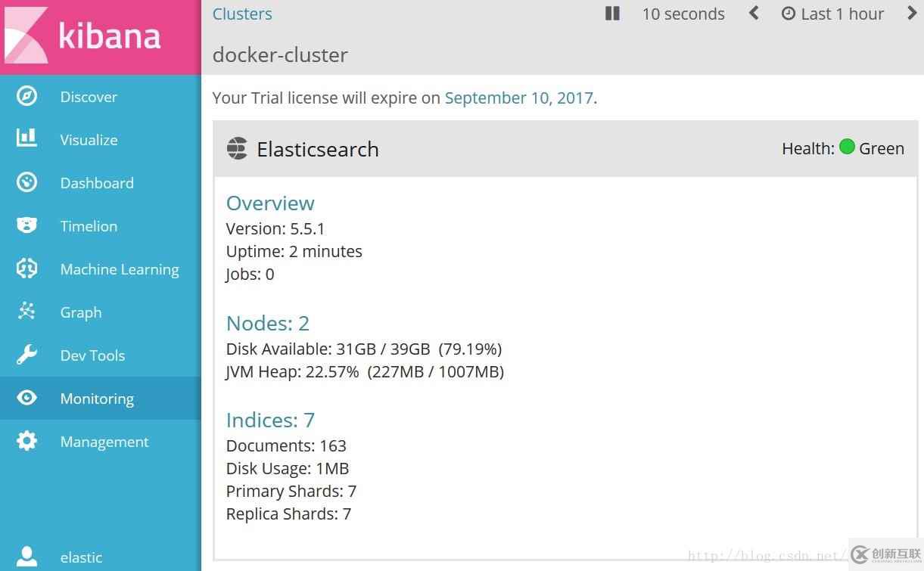Image resolution: width=924 pixels, height=571 pixels.
Task: Click the Dashboard gauge icon
Action: coord(27,182)
